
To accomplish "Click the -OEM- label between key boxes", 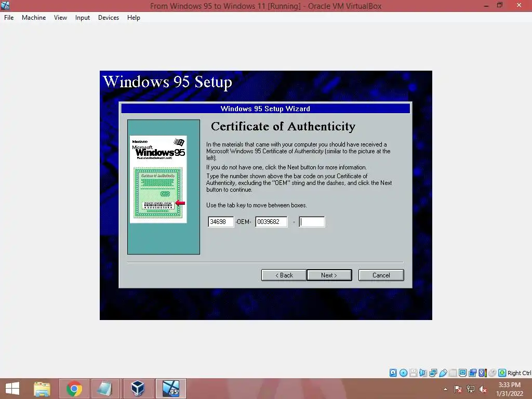I will tap(243, 222).
